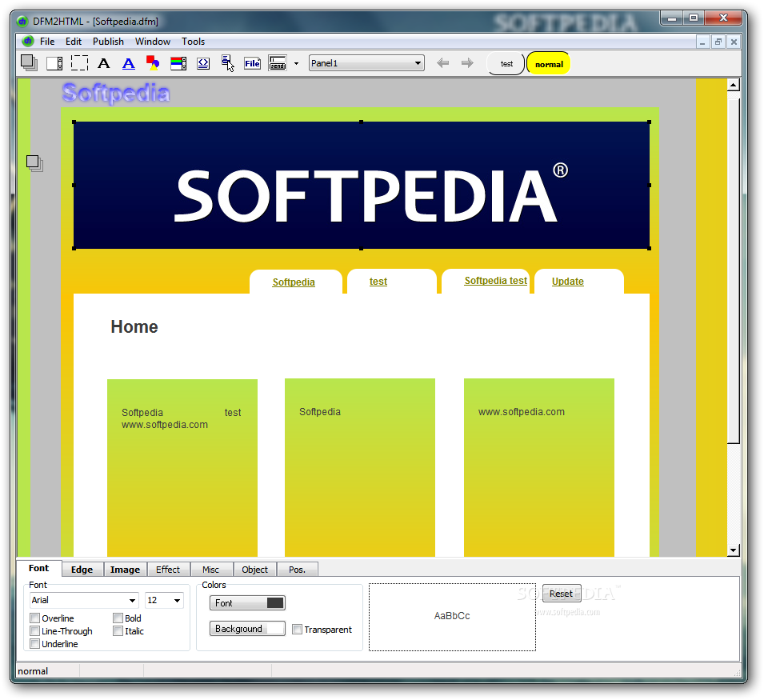Click the File tool icon
The image size is (764, 700).
[252, 63]
